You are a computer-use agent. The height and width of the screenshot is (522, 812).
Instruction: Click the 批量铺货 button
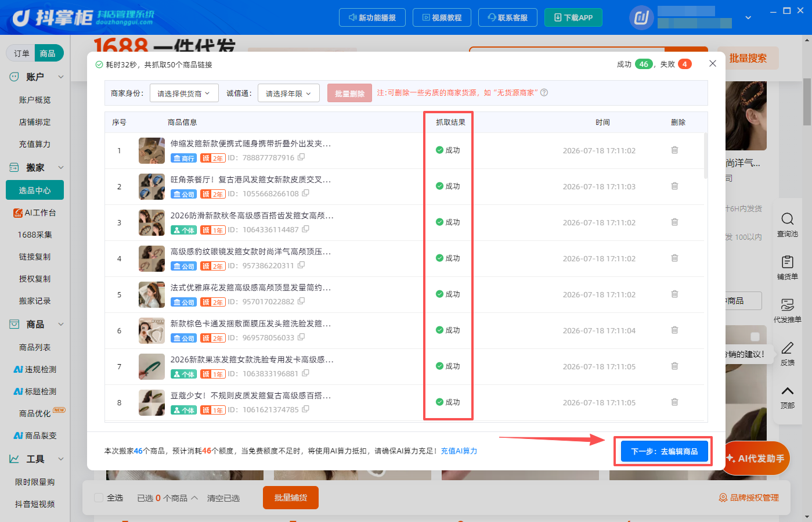[x=291, y=498]
